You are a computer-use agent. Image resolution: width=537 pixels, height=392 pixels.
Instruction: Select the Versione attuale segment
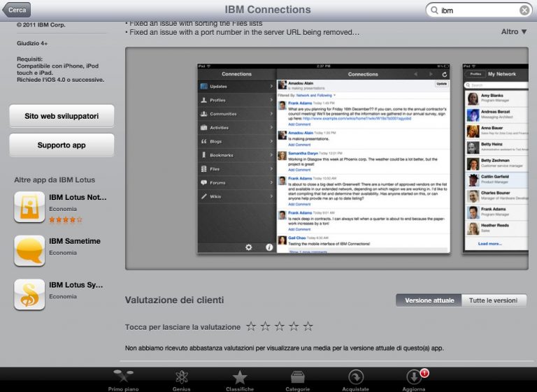pyautogui.click(x=429, y=300)
